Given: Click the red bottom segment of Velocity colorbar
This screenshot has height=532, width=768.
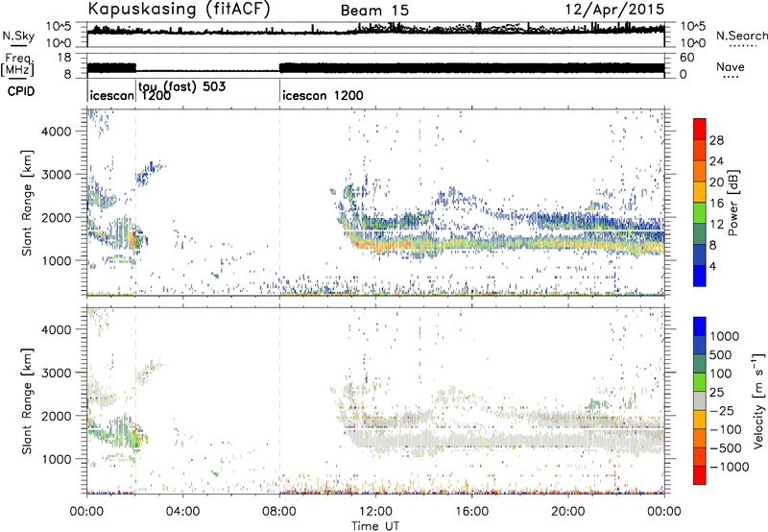Looking at the screenshot, I should tap(700, 475).
